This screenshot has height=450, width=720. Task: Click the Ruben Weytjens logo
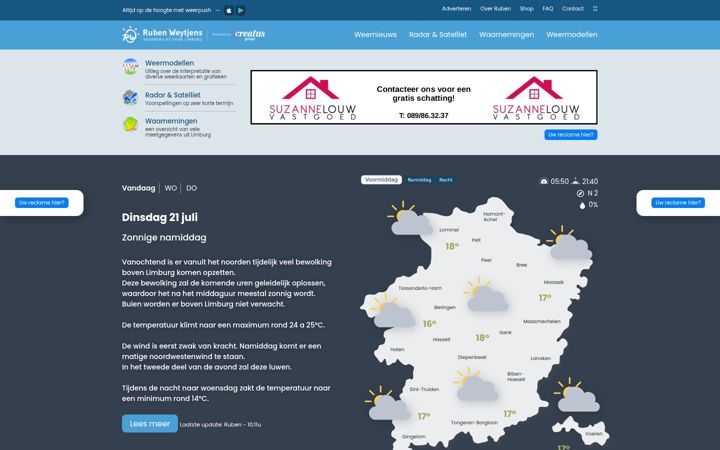tap(162, 34)
